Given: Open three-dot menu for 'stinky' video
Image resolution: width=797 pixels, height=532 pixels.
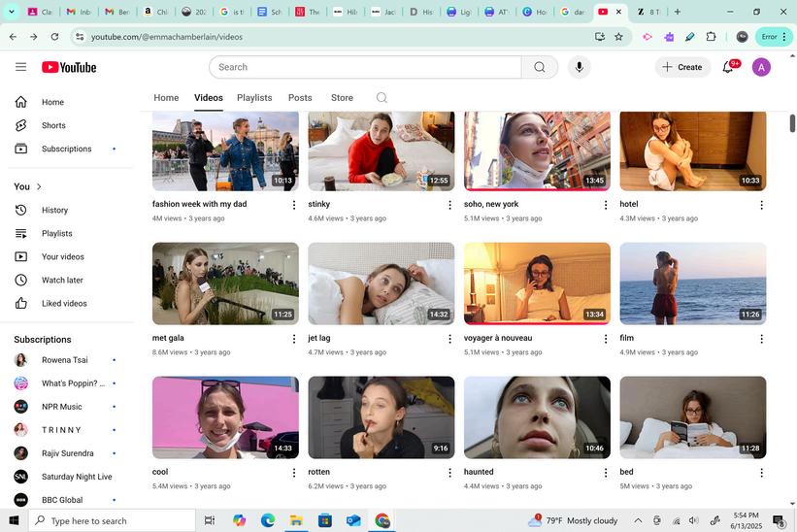Looking at the screenshot, I should [x=449, y=205].
